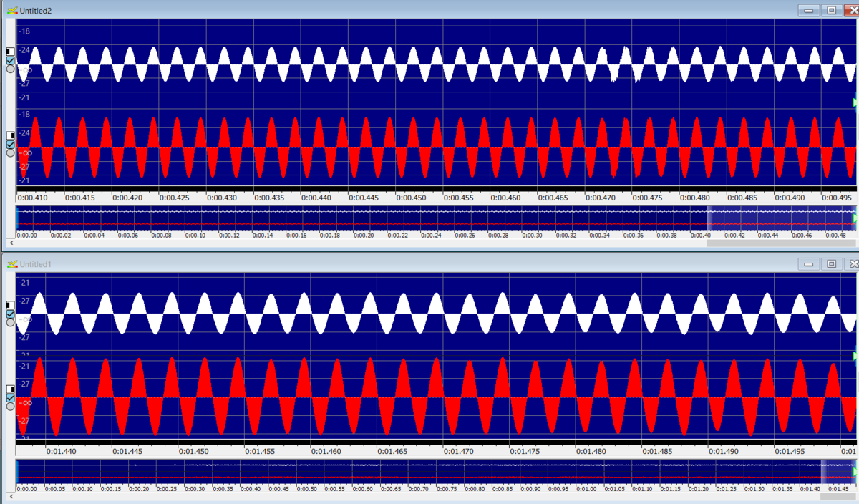Select the red channel radio button in Untitled1

tap(10, 406)
